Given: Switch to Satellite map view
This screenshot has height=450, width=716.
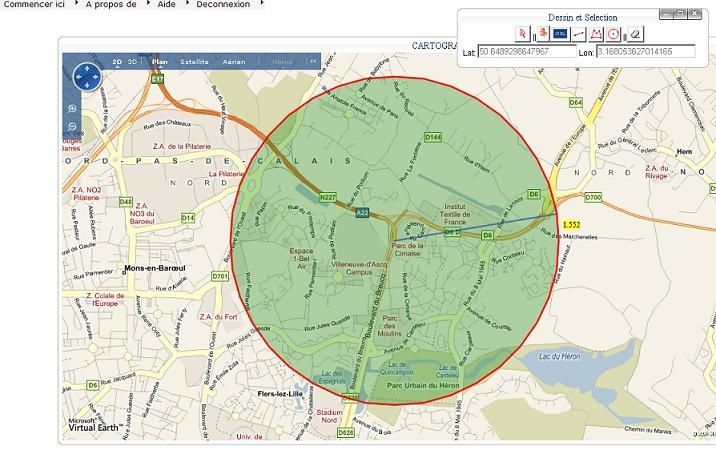Looking at the screenshot, I should coord(195,62).
